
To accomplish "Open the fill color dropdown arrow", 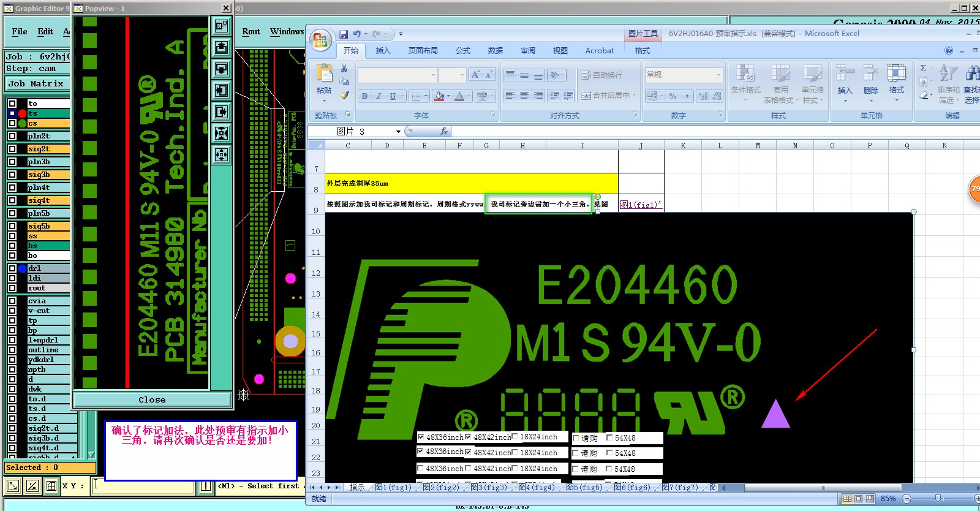I will pyautogui.click(x=448, y=96).
